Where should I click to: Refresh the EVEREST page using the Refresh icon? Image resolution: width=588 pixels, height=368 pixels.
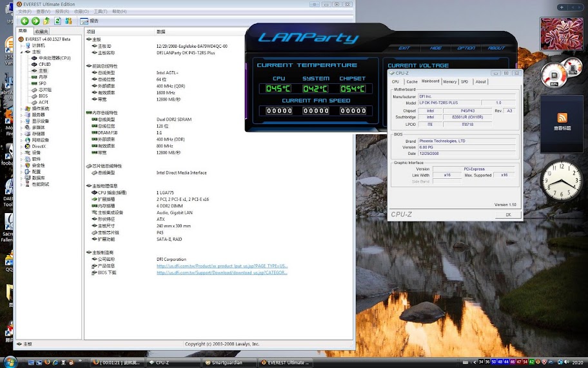tap(58, 21)
